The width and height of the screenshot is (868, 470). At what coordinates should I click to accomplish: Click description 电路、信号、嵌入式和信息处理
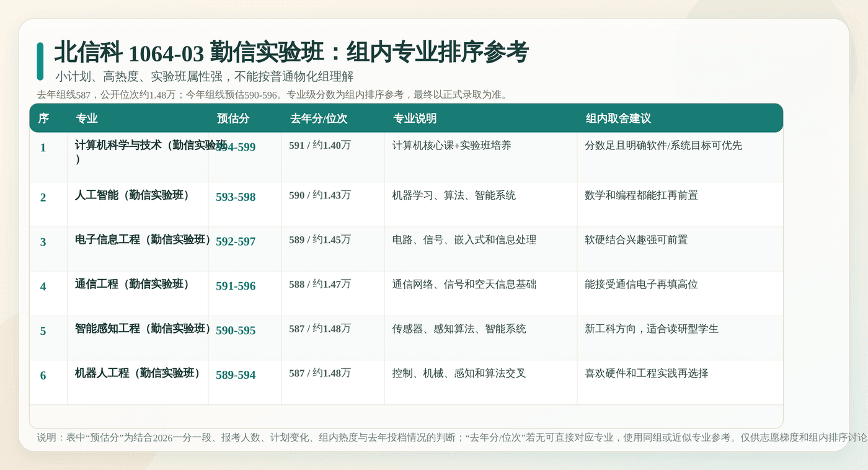(x=464, y=240)
